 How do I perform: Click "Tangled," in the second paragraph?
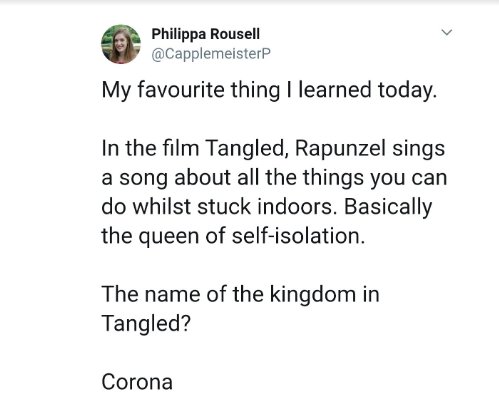(247, 149)
